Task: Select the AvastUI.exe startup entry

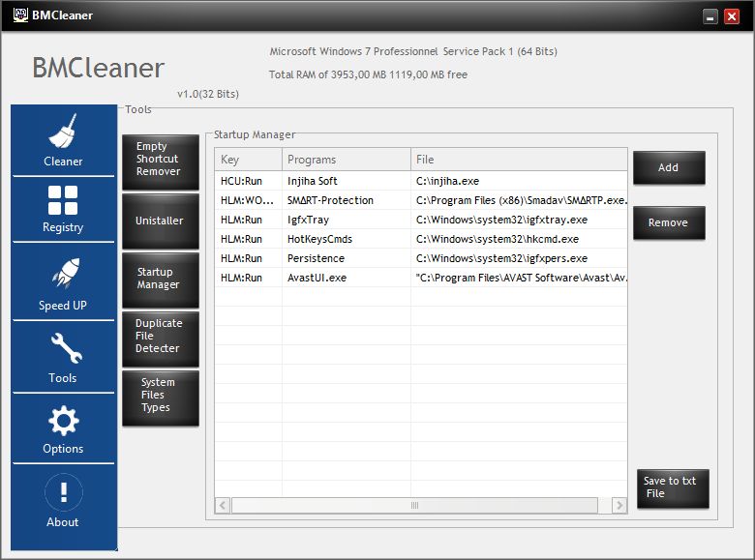Action: [317, 278]
